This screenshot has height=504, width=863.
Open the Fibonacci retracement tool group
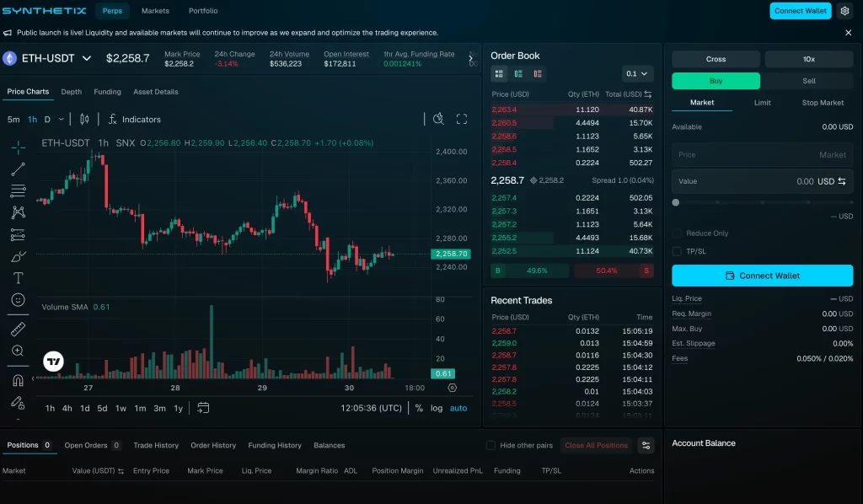[x=19, y=191]
